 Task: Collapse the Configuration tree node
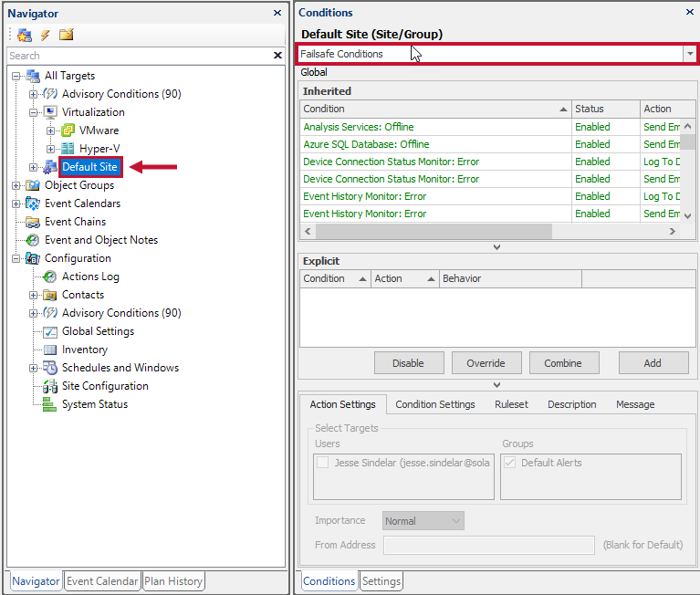(x=16, y=259)
